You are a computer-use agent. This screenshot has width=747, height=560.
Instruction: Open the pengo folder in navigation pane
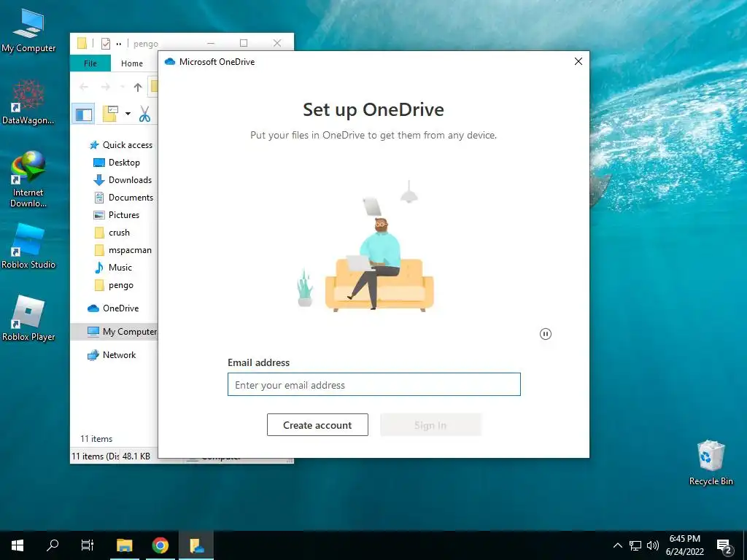pyautogui.click(x=114, y=285)
